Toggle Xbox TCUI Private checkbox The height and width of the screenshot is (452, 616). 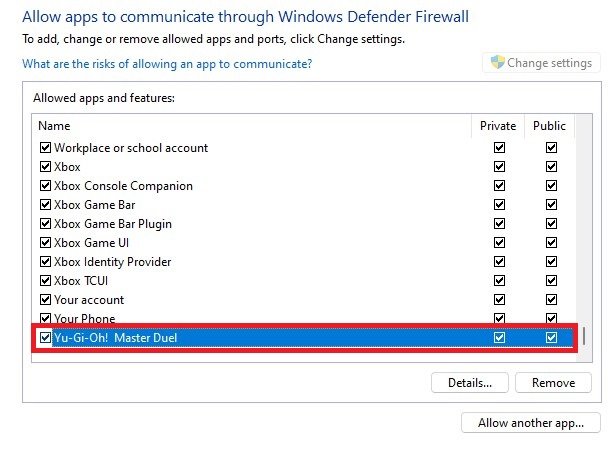[499, 281]
